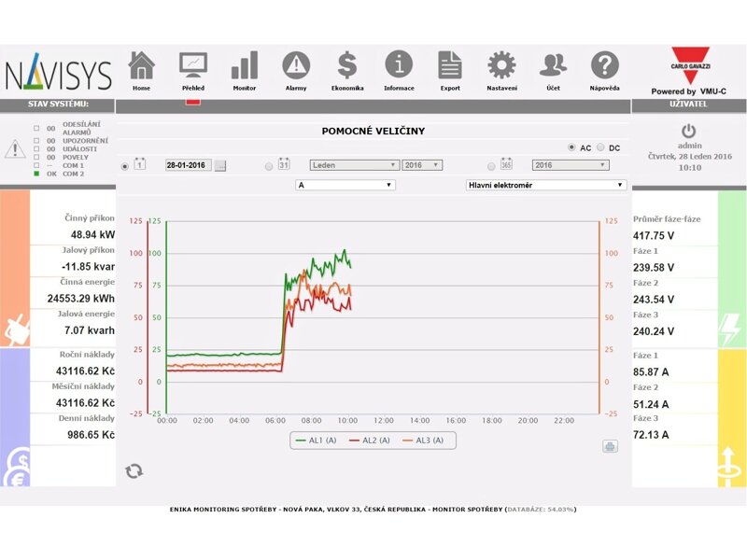Open the Home house icon
Image resolution: width=747 pixels, height=560 pixels.
[x=141, y=65]
